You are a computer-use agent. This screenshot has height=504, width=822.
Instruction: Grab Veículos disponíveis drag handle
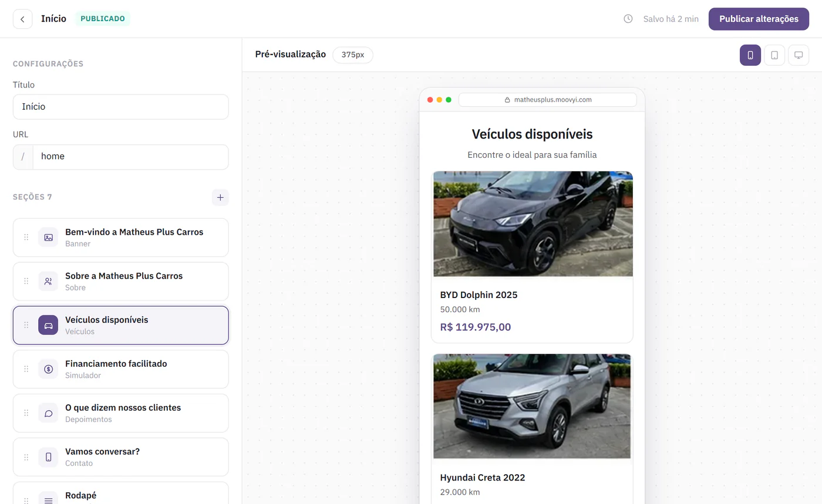26,325
